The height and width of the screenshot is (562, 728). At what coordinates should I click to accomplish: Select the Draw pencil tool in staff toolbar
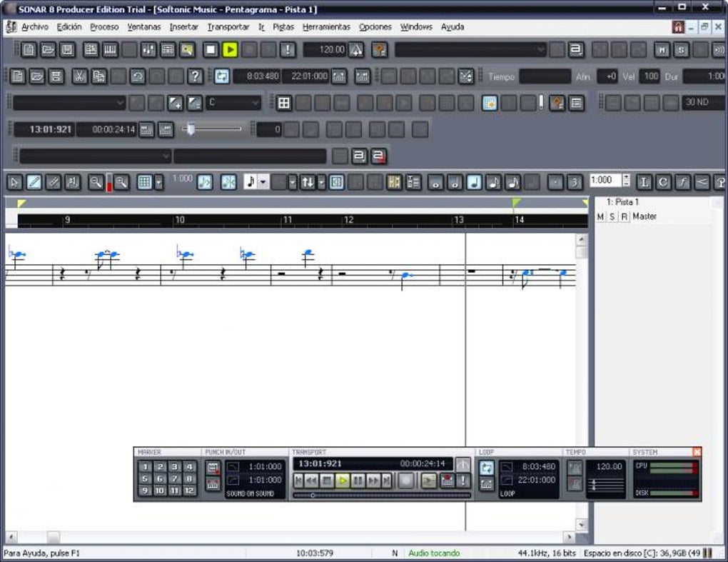34,182
